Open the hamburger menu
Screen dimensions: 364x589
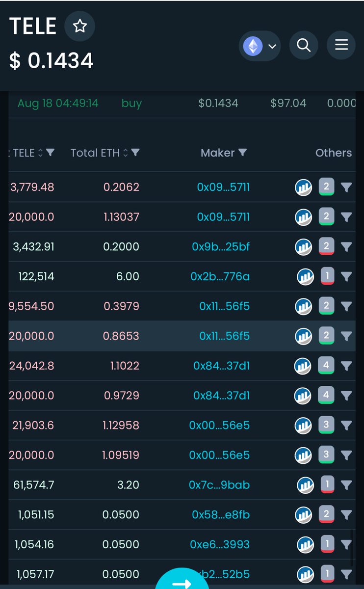tap(341, 45)
